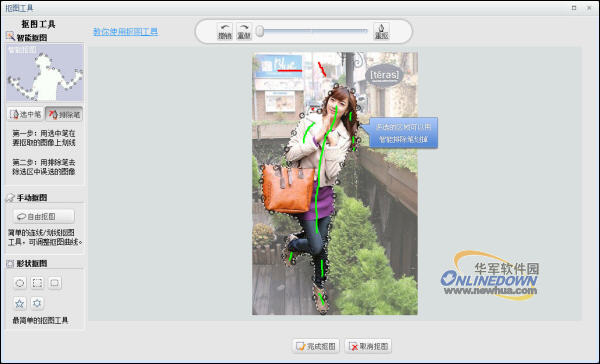This screenshot has height=364, width=600.
Task: Choose the 自由抠图 freehand cutout button
Action: click(44, 216)
